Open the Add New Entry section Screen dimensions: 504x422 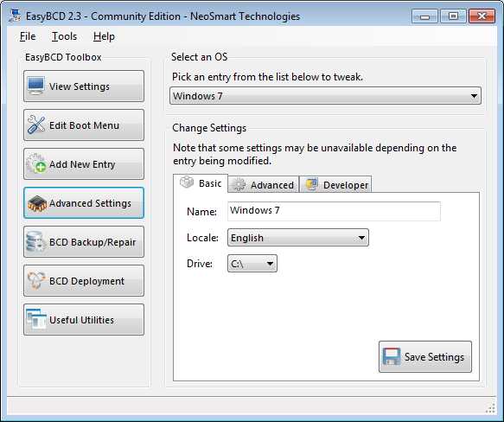84,164
